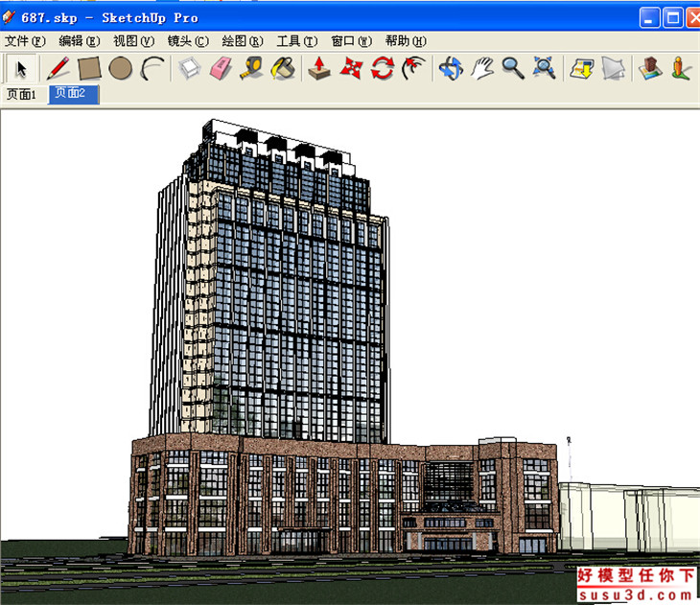The image size is (700, 605).
Task: Open the 镜头(C) menu
Action: [x=188, y=41]
